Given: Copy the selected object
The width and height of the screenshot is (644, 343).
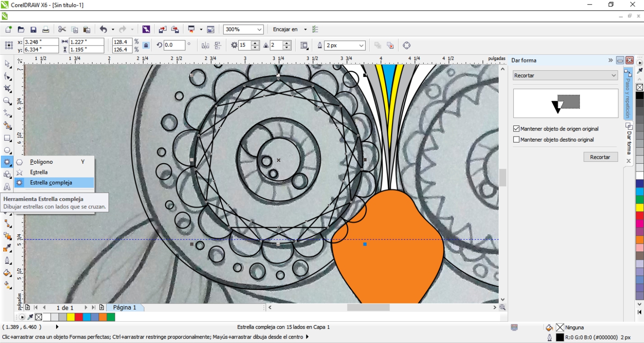Looking at the screenshot, I should pyautogui.click(x=75, y=29).
